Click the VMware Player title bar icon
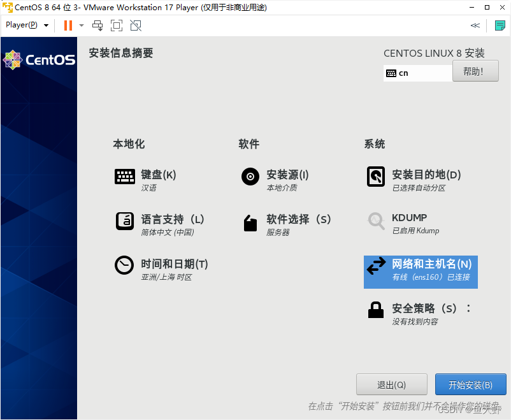 pos(7,7)
